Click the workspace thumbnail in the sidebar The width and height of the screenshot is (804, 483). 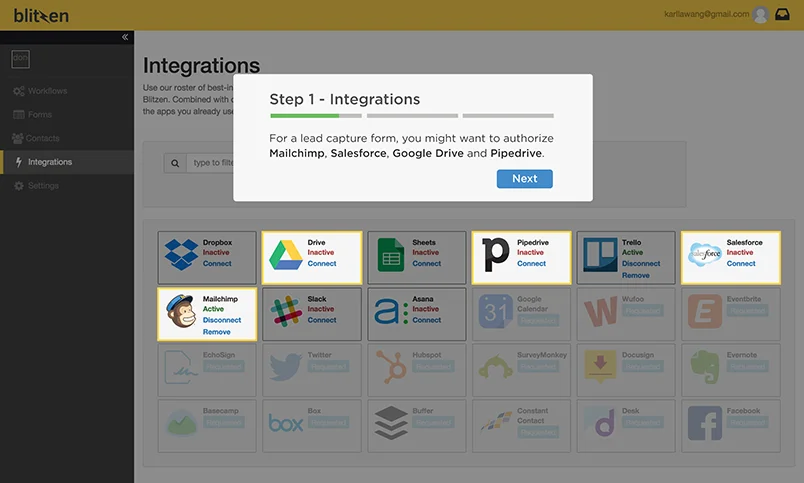tap(21, 59)
